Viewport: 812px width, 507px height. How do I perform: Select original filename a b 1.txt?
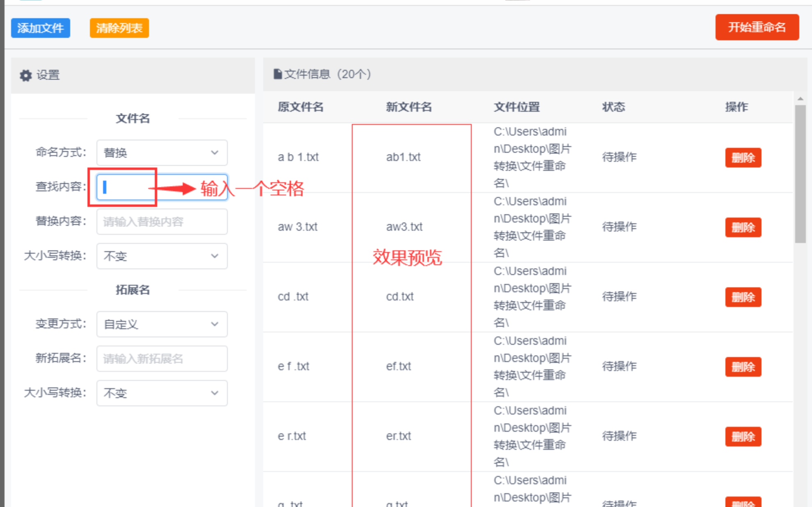coord(298,157)
